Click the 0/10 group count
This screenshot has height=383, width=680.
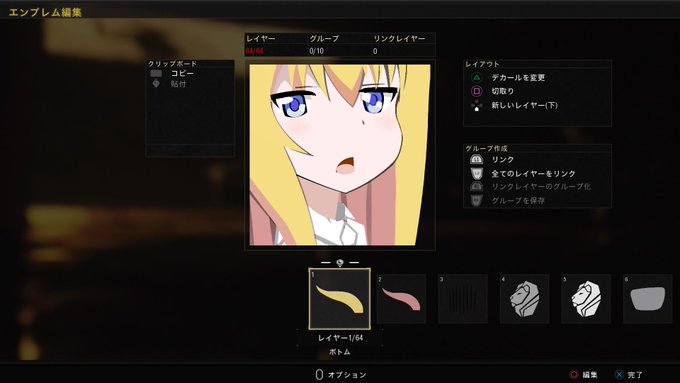click(x=317, y=51)
